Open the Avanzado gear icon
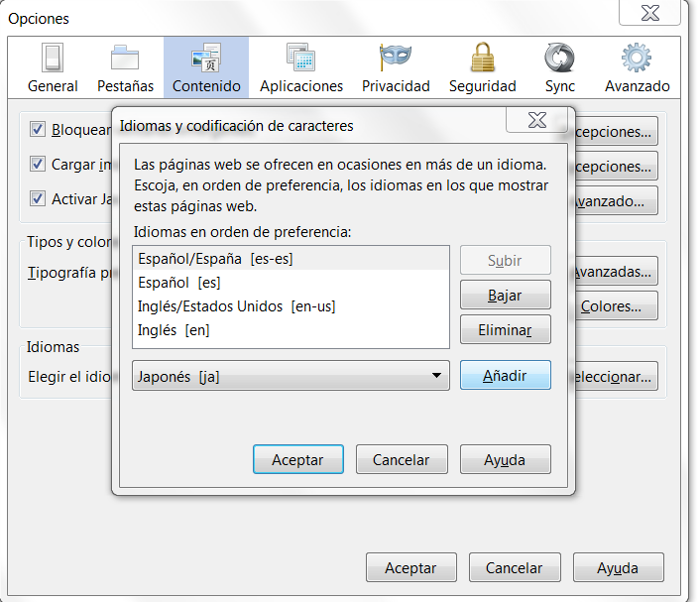700x602 pixels. (637, 59)
